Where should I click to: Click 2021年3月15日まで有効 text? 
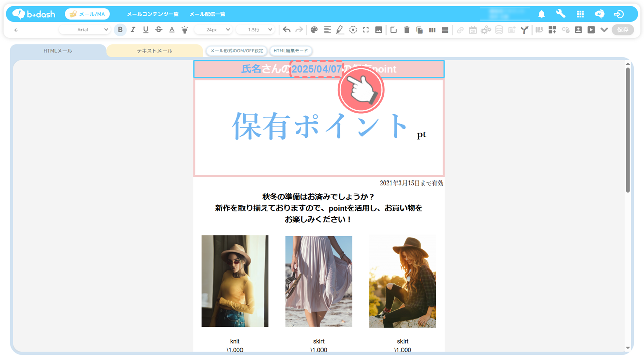pos(412,183)
